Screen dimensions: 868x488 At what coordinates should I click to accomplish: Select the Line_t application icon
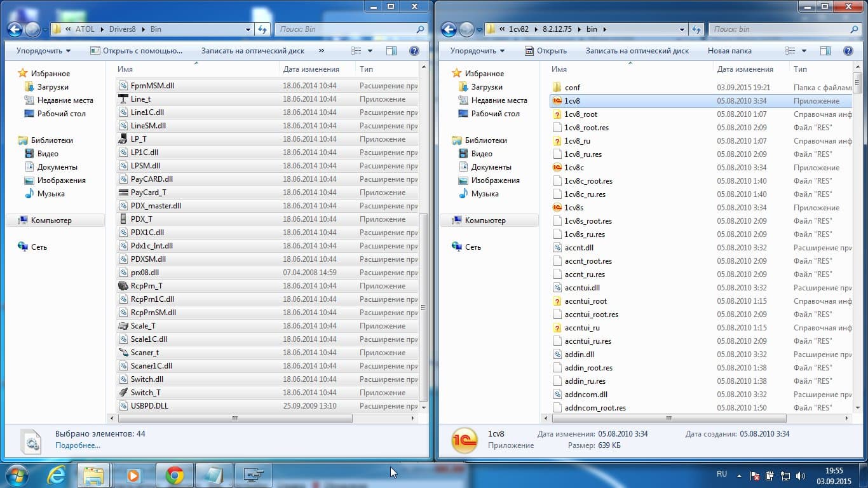point(123,99)
